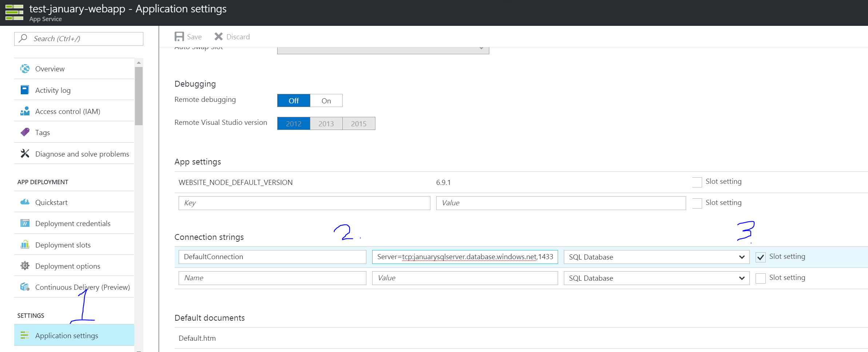This screenshot has height=352, width=868.
Task: Set Remote debugging to On
Action: pyautogui.click(x=326, y=100)
